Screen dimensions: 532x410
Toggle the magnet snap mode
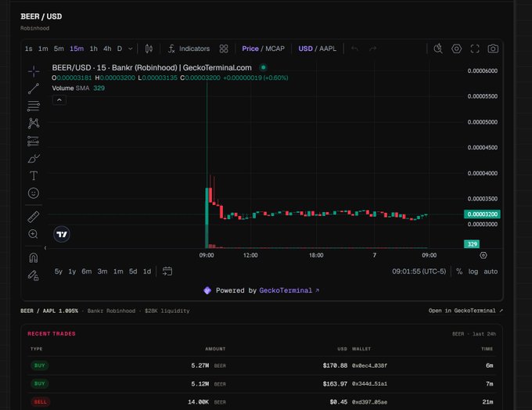(34, 258)
